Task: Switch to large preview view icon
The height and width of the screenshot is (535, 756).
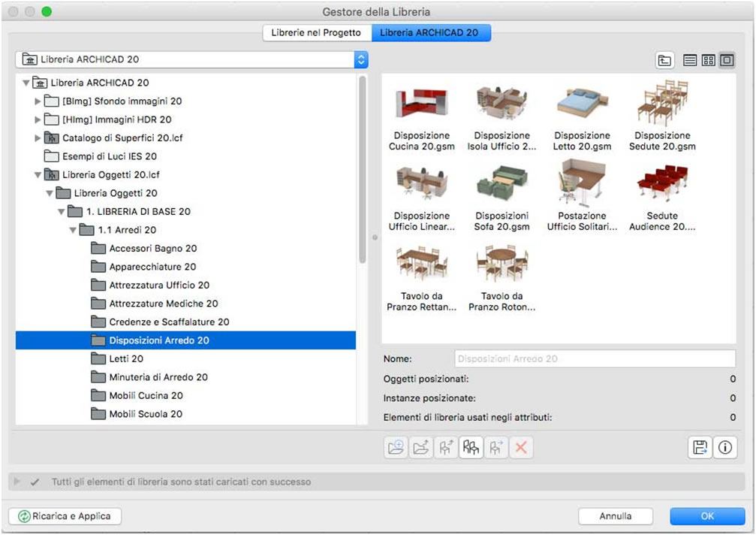Action: coord(727,60)
